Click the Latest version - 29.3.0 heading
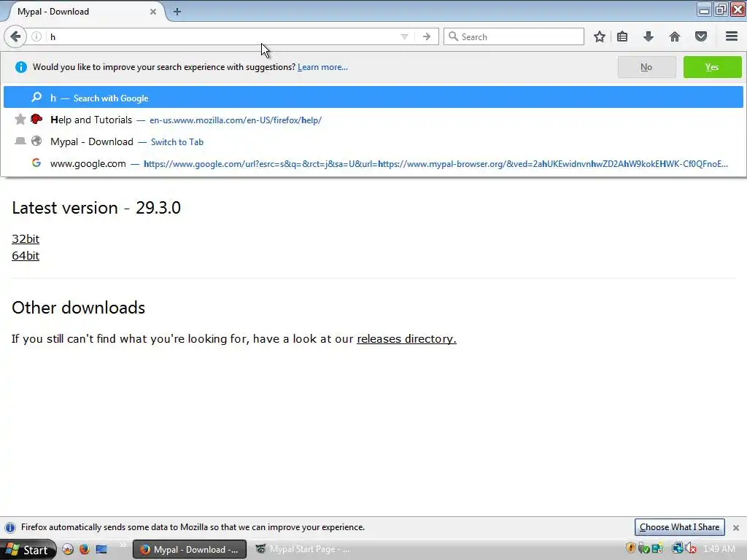The width and height of the screenshot is (747, 560). tap(96, 208)
